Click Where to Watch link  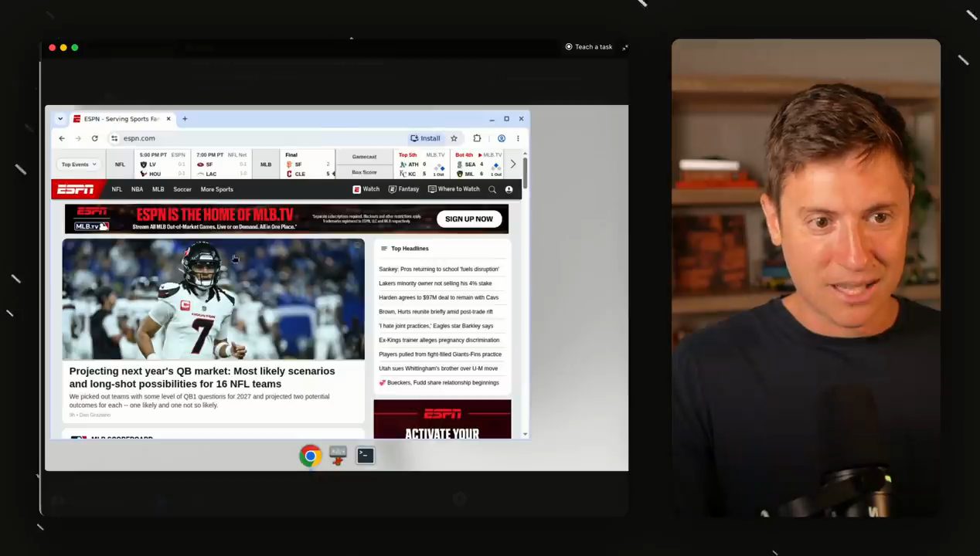(454, 189)
